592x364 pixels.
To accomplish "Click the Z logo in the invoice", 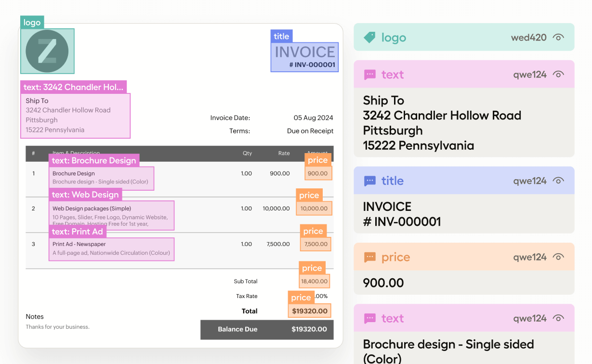I will pyautogui.click(x=47, y=51).
